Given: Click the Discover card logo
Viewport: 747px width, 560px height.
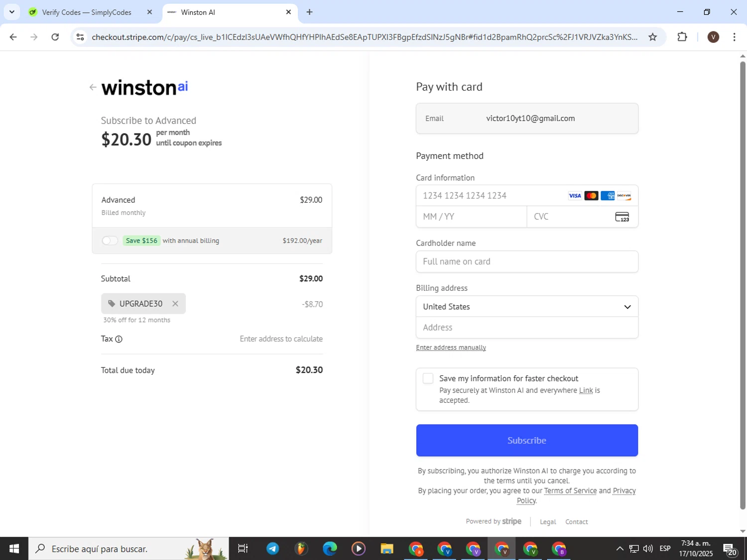Looking at the screenshot, I should pos(624,196).
